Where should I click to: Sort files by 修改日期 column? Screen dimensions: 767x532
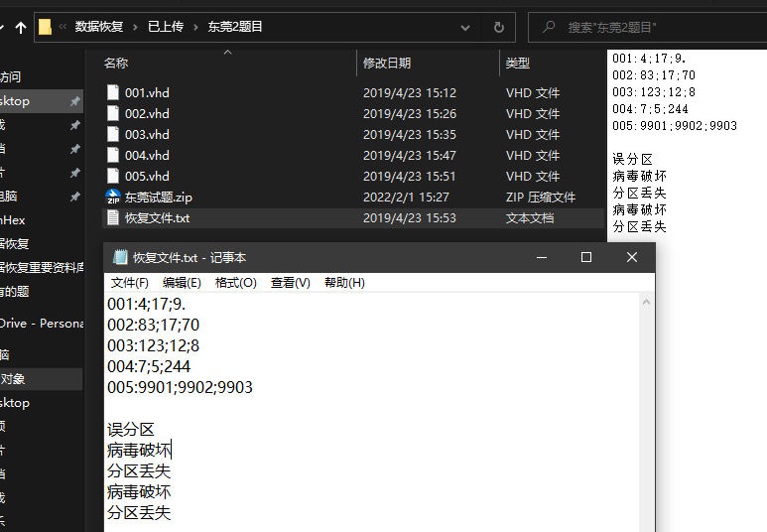[386, 64]
